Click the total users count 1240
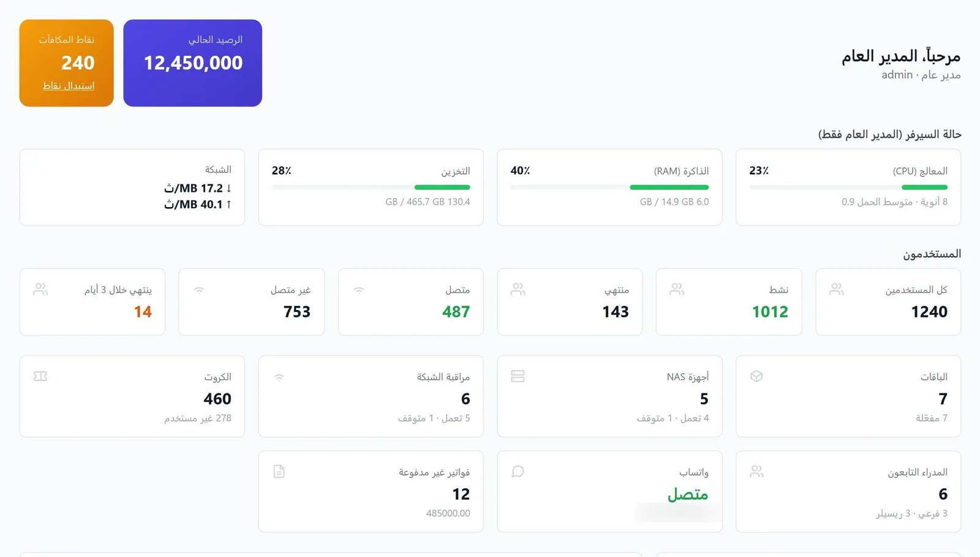Image resolution: width=980 pixels, height=557 pixels. (x=929, y=312)
